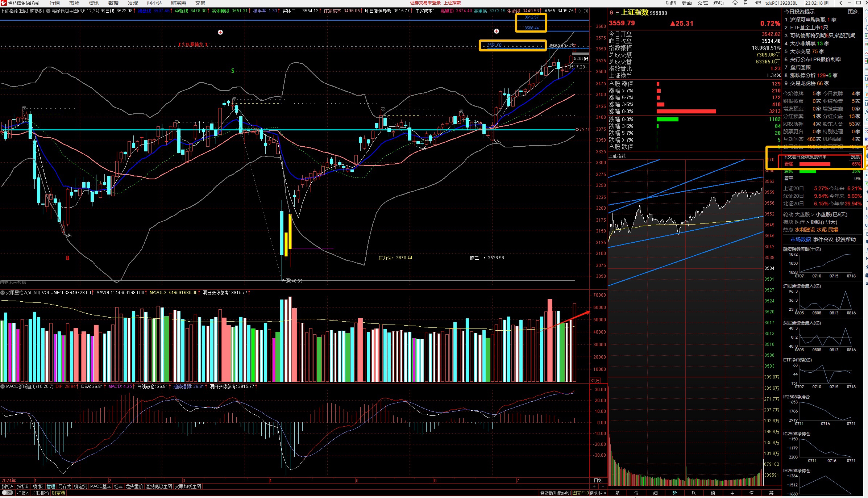868x498 pixels.
Task: Open 交易龙虎榜 66家 item
Action: click(807, 83)
